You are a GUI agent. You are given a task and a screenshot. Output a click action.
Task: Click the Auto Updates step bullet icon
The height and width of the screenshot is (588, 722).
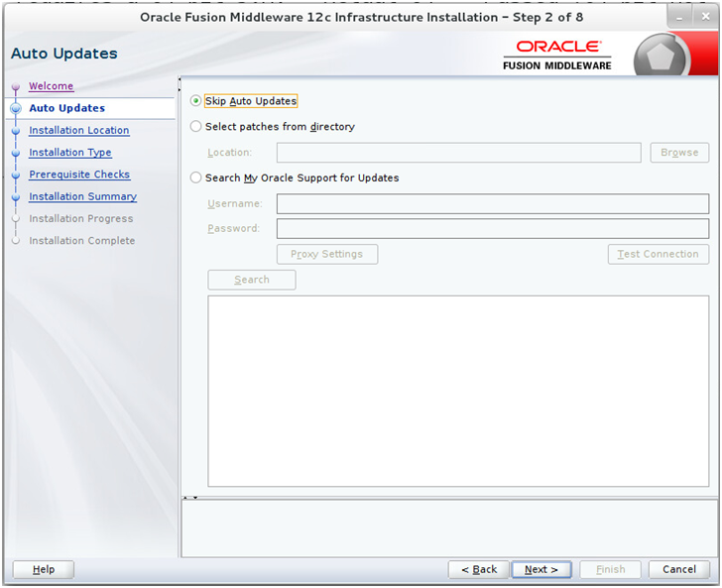16,108
